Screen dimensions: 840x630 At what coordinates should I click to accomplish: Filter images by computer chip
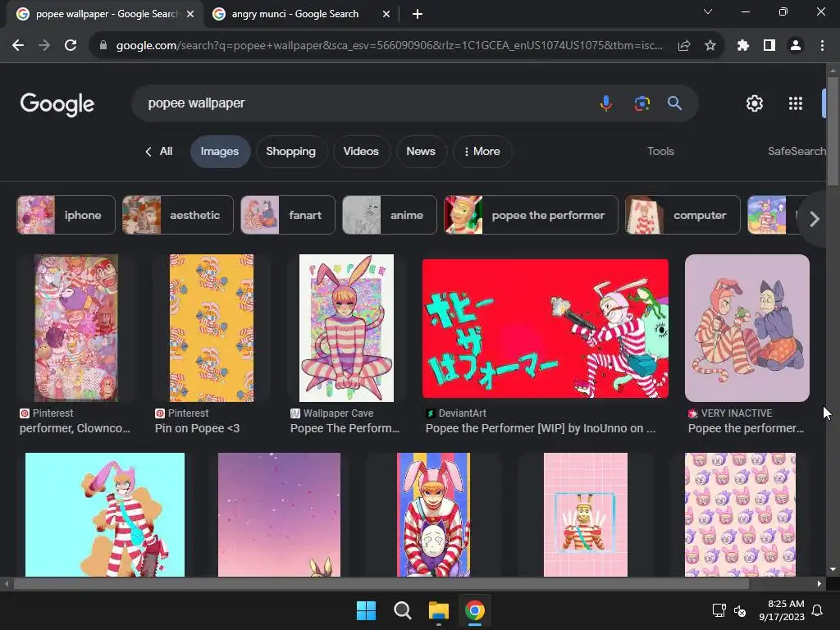click(x=682, y=216)
